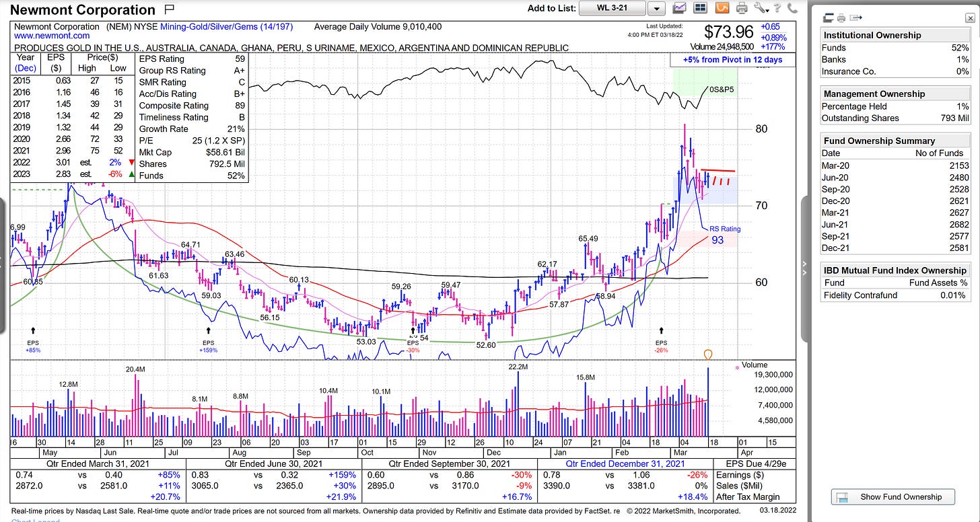The image size is (980, 522).
Task: Click the Composite Rating row
Action: pos(192,106)
